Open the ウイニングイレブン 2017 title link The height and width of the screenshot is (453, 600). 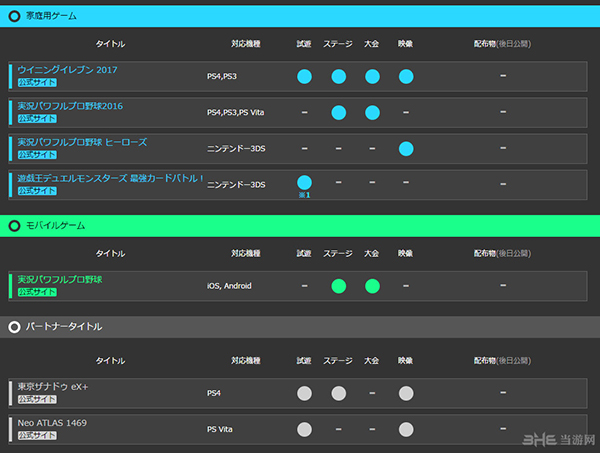(67, 70)
